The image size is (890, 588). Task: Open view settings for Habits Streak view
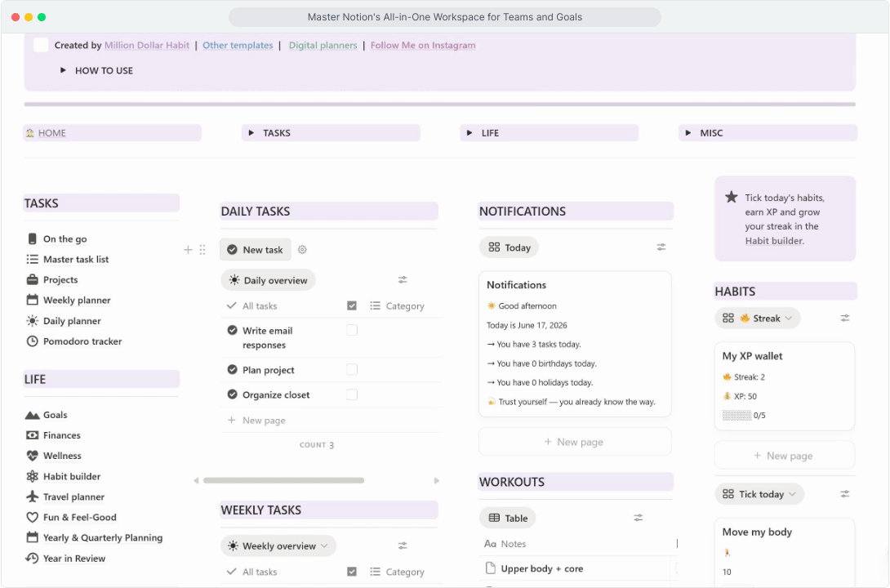click(845, 318)
